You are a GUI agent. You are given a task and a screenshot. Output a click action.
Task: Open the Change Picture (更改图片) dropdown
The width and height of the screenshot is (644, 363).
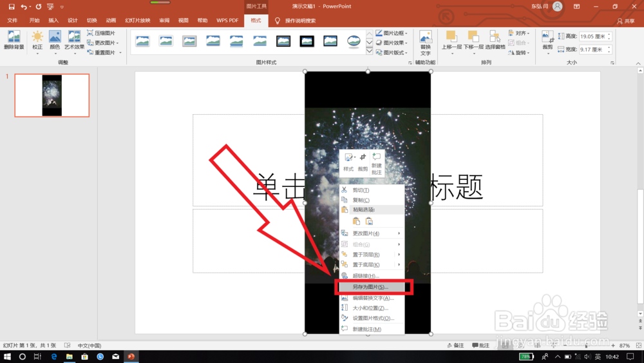tap(103, 43)
